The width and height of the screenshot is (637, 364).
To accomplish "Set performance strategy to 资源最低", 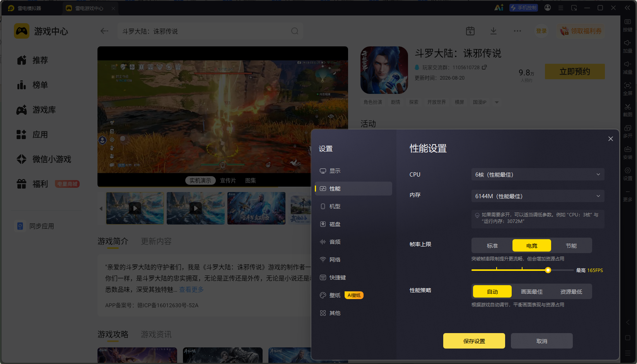I will pyautogui.click(x=571, y=292).
